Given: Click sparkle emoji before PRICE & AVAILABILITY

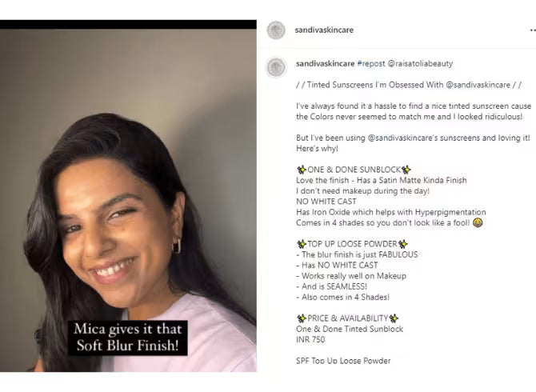Looking at the screenshot, I should [302, 318].
